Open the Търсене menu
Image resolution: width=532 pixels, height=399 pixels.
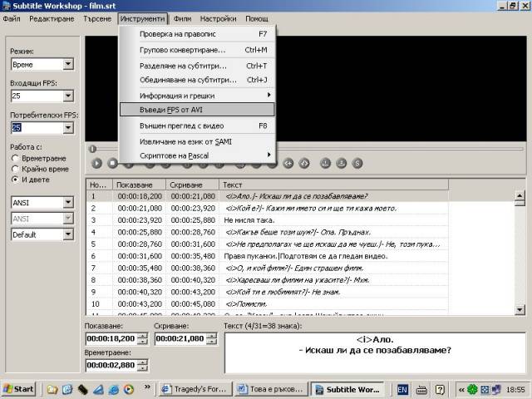tap(97, 18)
